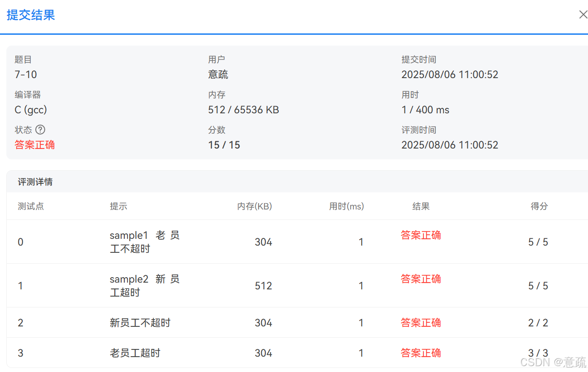Click the 答案正确 result for test point 3
This screenshot has height=372, width=588.
coord(421,353)
